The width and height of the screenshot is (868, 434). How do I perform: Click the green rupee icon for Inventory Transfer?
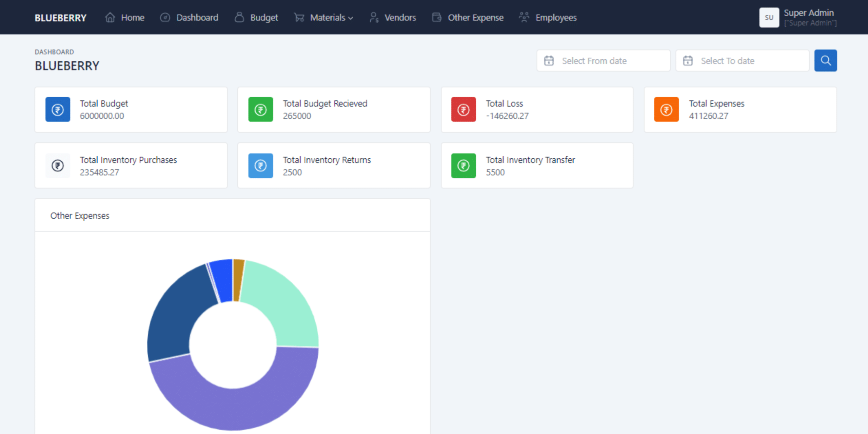click(463, 166)
